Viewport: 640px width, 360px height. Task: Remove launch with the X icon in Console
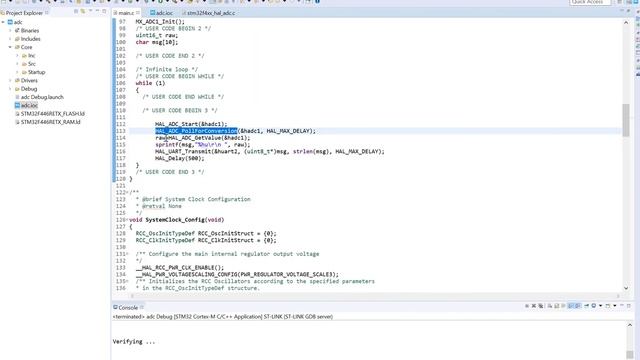tap(533, 306)
